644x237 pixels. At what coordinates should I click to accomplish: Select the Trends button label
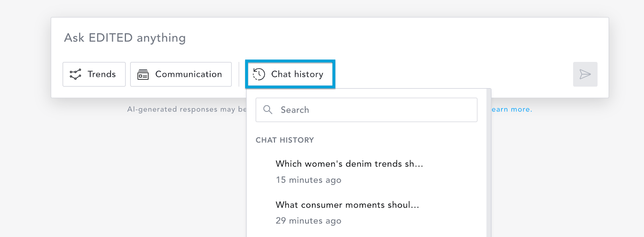point(101,74)
